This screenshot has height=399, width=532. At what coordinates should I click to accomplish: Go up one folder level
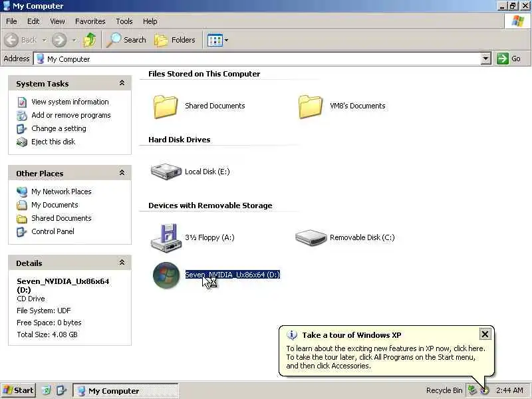90,40
